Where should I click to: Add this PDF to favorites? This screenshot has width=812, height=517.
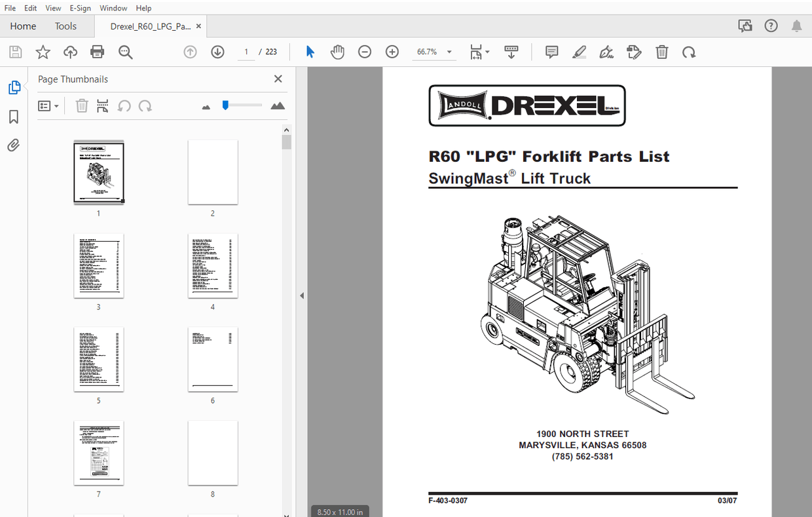(x=42, y=52)
